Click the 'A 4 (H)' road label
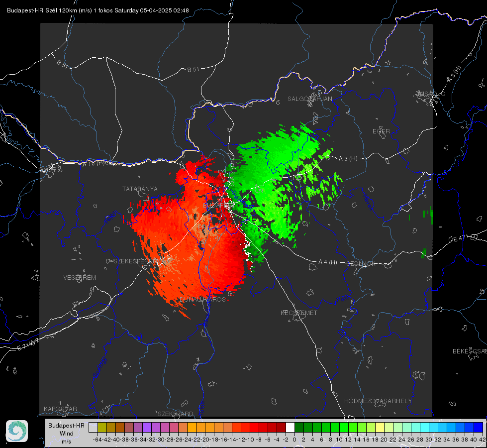 pyautogui.click(x=328, y=262)
